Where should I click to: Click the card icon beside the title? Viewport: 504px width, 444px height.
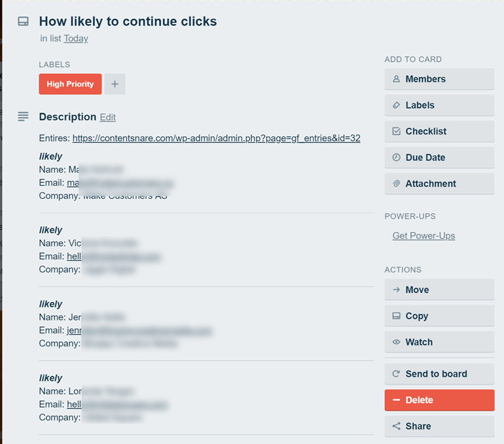point(23,22)
